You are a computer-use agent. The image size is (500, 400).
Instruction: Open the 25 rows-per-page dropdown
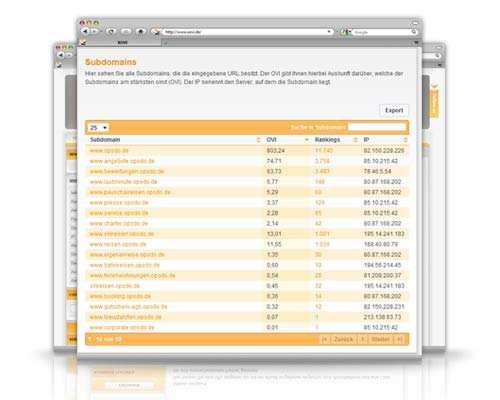click(98, 128)
